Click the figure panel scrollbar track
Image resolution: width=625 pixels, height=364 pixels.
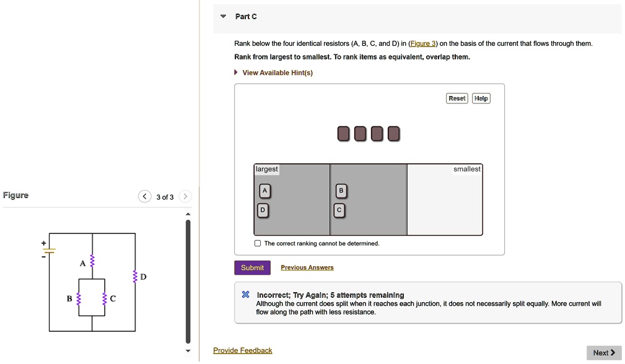click(187, 279)
